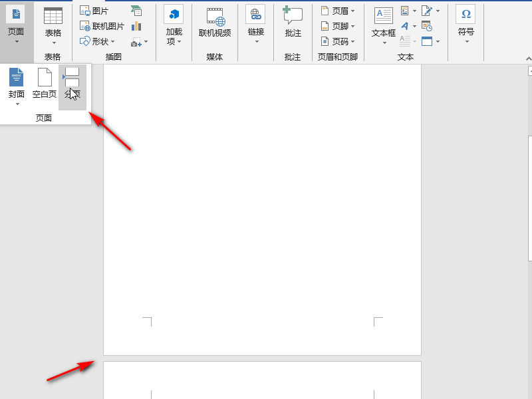Insert a Chart via bar chart icon
The width and height of the screenshot is (532, 399).
[x=136, y=26]
